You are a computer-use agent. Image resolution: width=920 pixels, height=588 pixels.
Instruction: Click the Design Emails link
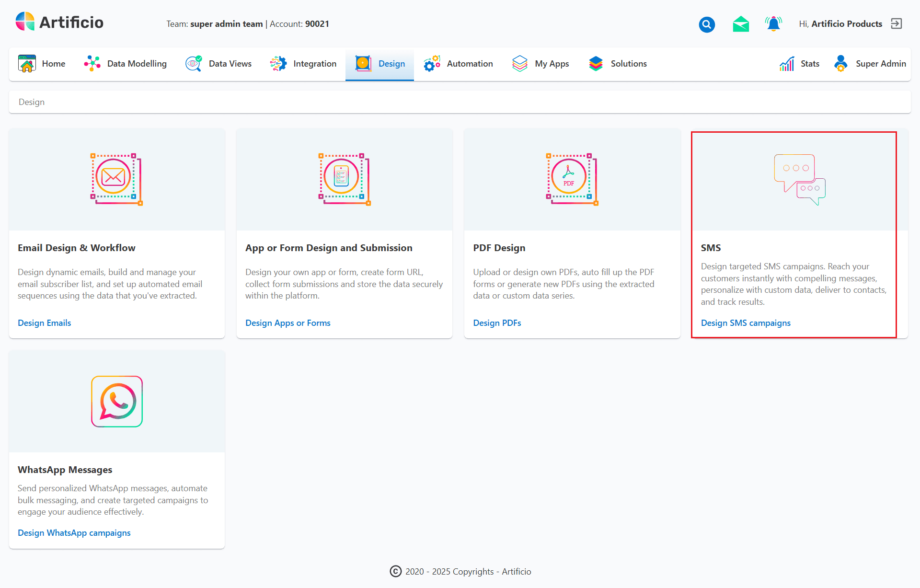click(45, 323)
